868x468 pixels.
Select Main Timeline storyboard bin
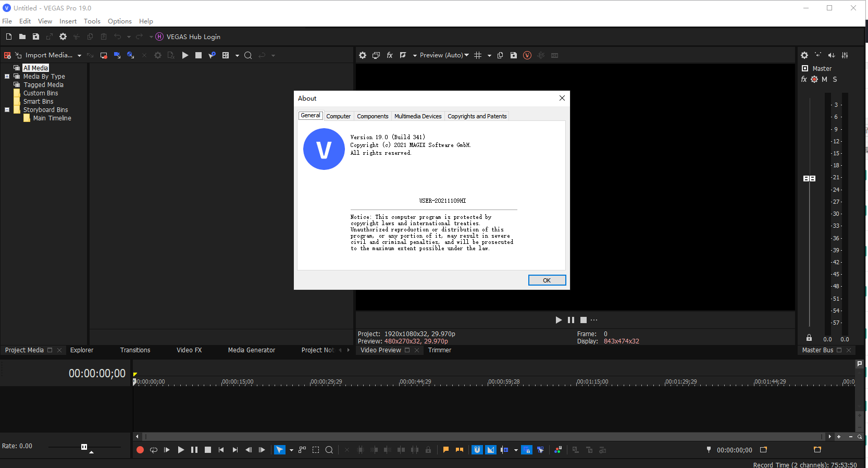(x=52, y=118)
